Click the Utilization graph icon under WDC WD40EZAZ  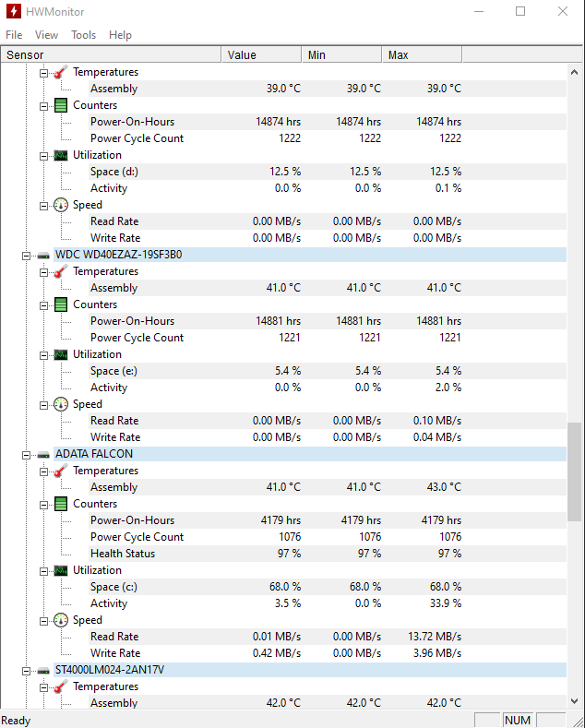(61, 354)
